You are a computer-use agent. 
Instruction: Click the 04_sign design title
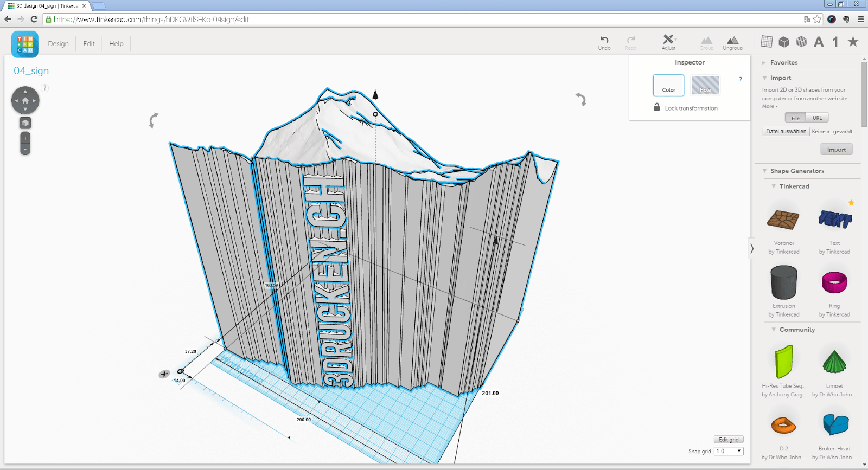coord(31,71)
